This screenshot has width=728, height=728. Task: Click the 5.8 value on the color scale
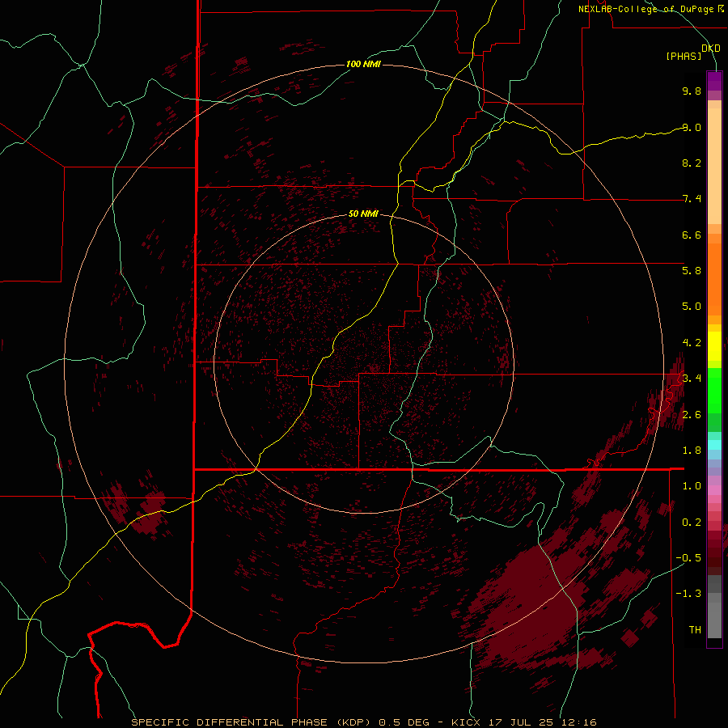[x=692, y=271]
